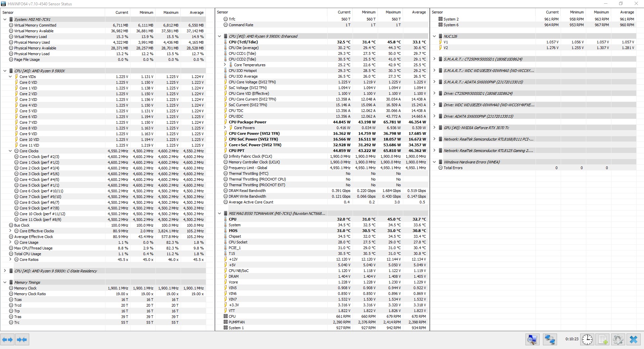Image resolution: width=644 pixels, height=349 pixels.
Task: Select the CPU Core Voltage (SVI2 TFN) row
Action: pyautogui.click(x=322, y=82)
